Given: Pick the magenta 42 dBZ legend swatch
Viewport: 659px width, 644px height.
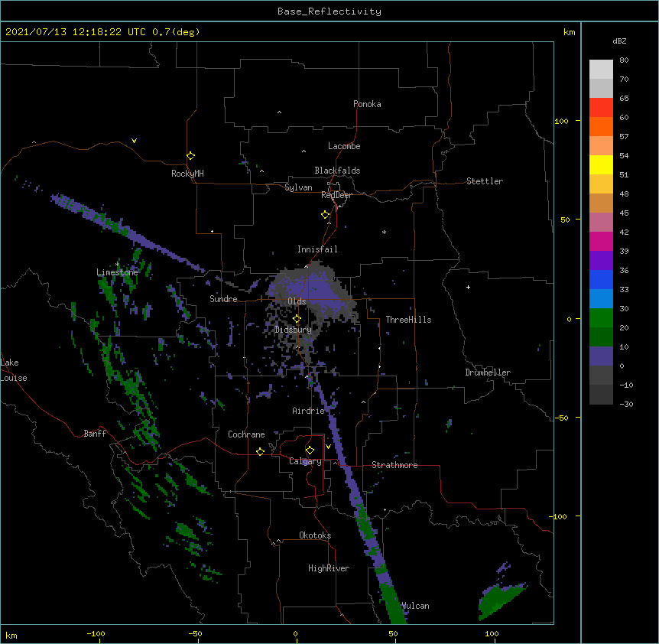Looking at the screenshot, I should pos(601,241).
